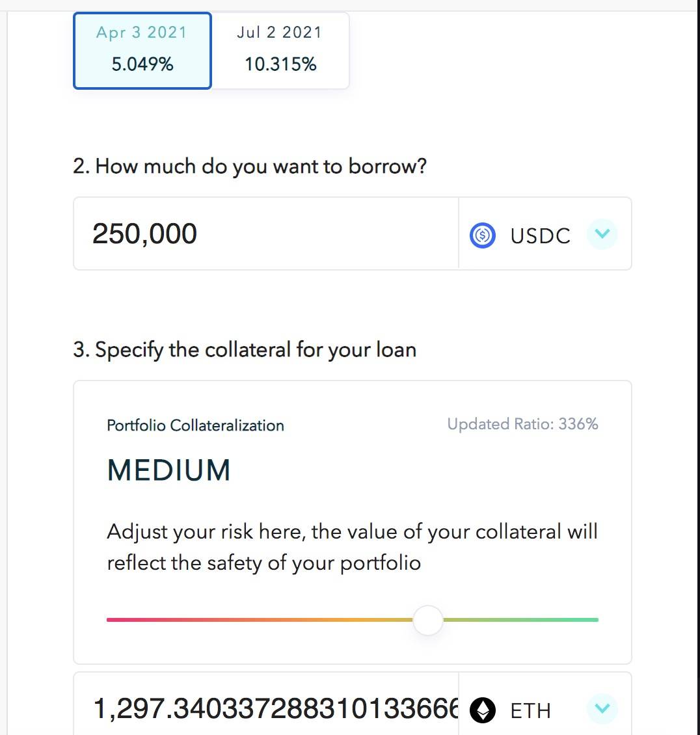This screenshot has width=700, height=735.
Task: Switch to the Jul 2 2021 maturity tab
Action: pyautogui.click(x=280, y=49)
